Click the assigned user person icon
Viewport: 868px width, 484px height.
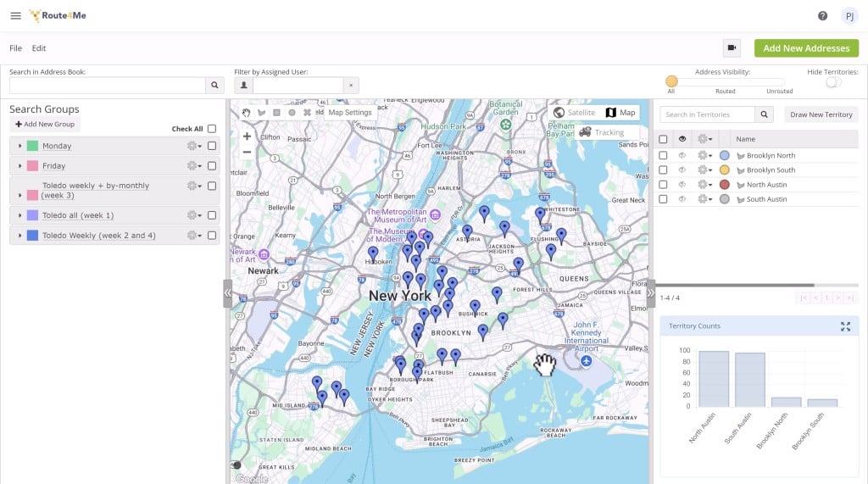pyautogui.click(x=243, y=86)
